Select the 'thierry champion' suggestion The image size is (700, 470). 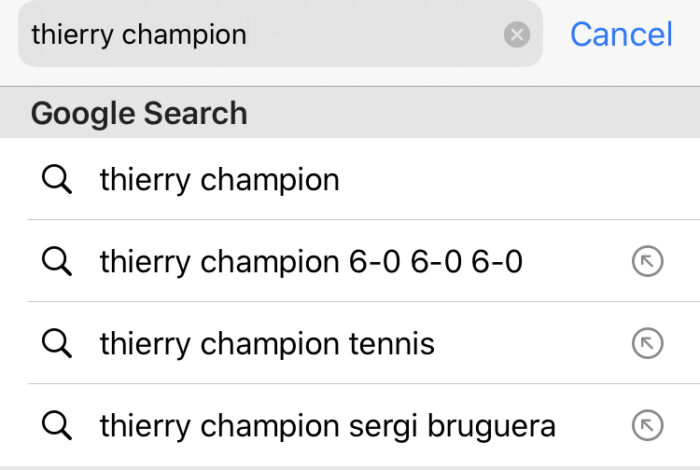pos(350,179)
